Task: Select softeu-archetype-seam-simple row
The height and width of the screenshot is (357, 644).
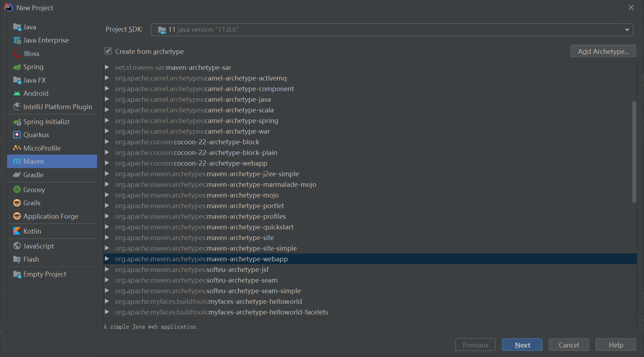Action: [x=370, y=291]
